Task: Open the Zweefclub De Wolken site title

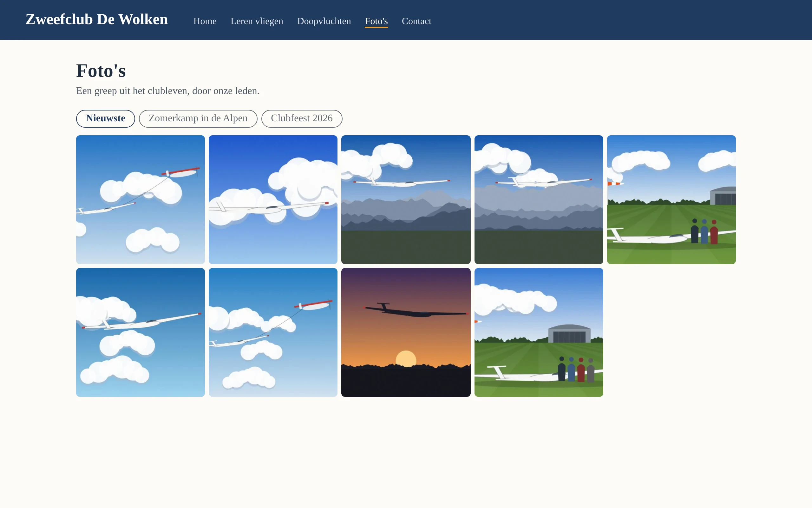Action: [97, 19]
